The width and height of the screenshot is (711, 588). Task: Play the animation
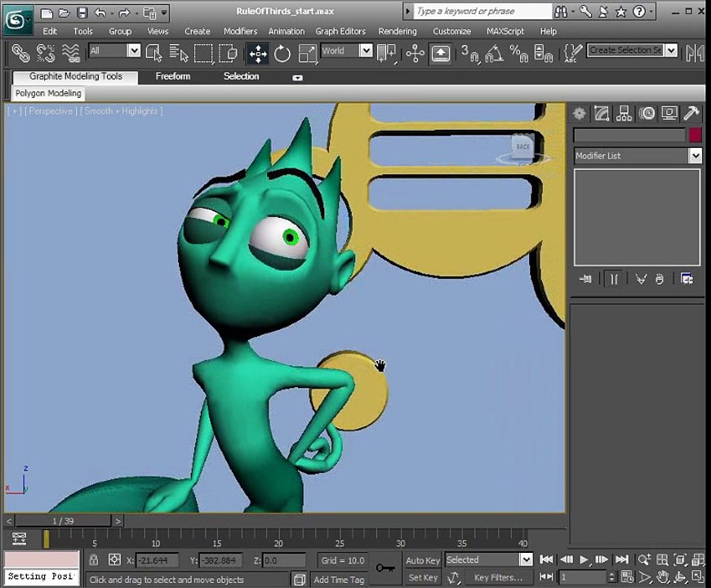(584, 559)
